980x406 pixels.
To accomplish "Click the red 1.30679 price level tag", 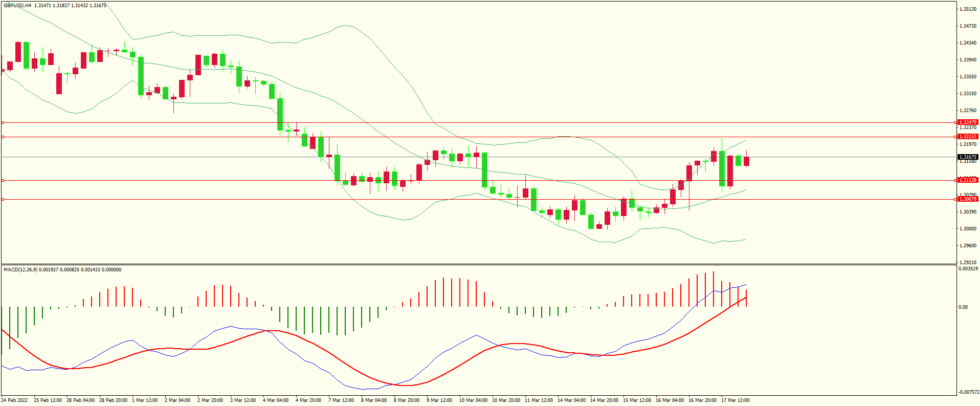I will pyautogui.click(x=968, y=199).
